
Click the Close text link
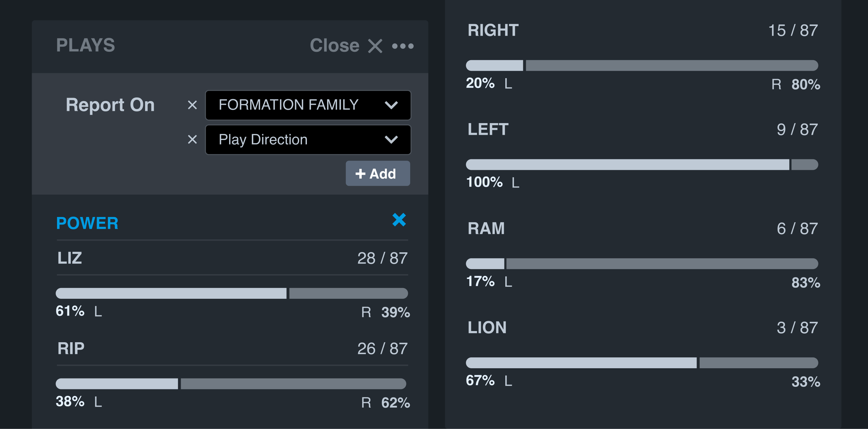click(x=334, y=46)
